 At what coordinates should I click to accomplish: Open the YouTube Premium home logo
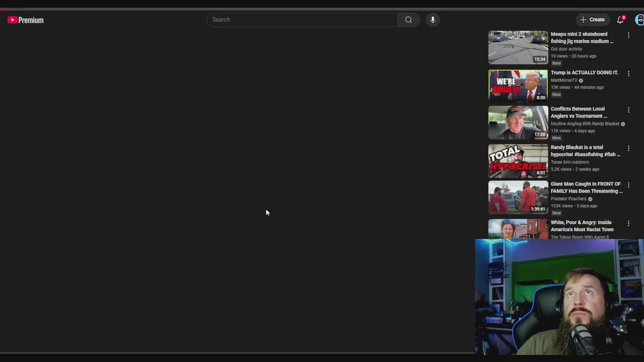point(26,20)
